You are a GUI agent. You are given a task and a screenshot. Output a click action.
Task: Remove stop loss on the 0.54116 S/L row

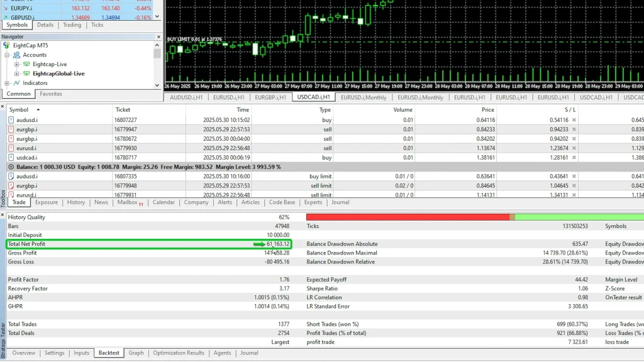click(574, 120)
